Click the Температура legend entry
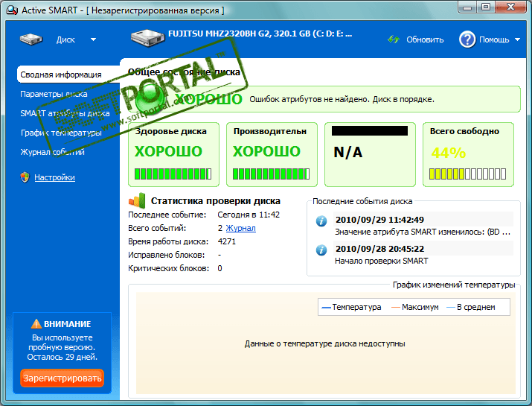 point(351,307)
